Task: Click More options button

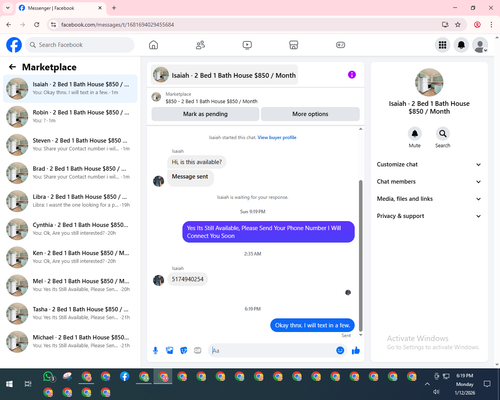Action: (310, 114)
